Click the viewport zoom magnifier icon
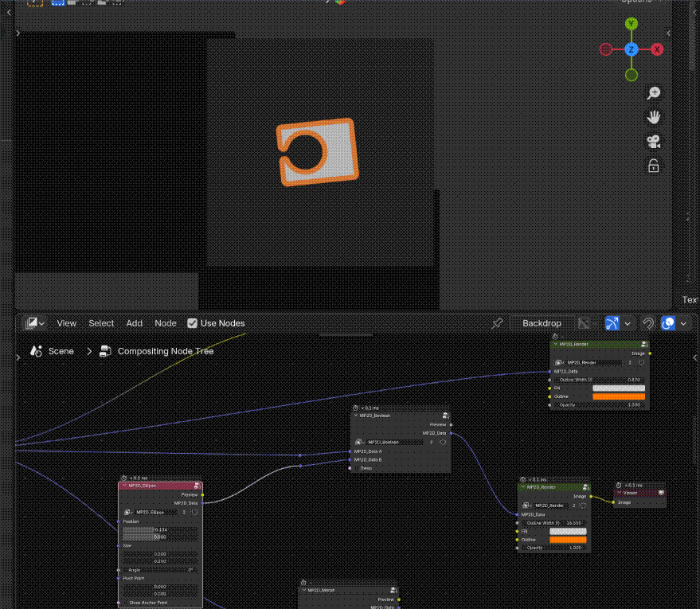700x609 pixels. [654, 93]
